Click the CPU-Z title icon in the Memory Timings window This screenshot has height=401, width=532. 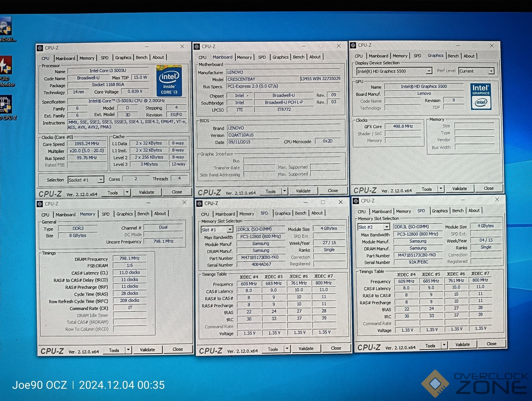point(40,204)
